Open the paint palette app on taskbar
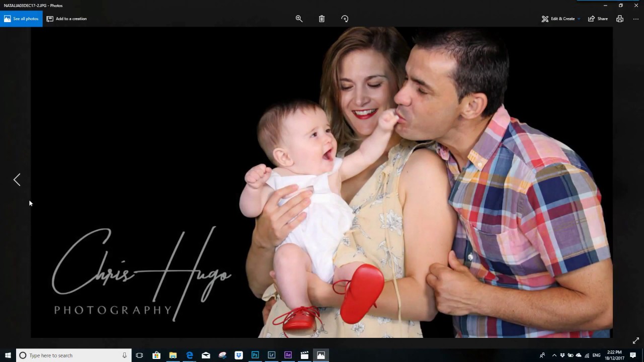The image size is (644, 362). 222,355
